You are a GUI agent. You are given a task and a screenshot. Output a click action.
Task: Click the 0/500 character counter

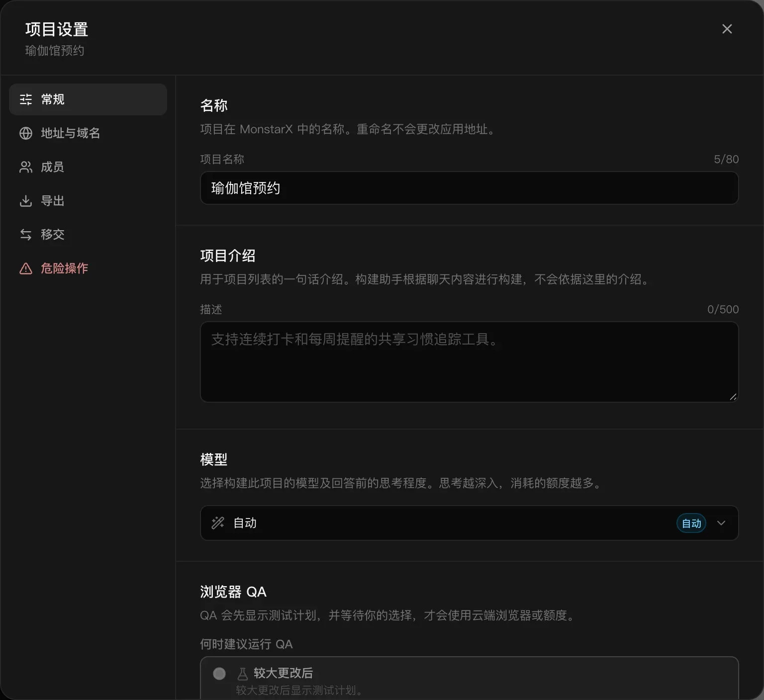click(x=723, y=309)
